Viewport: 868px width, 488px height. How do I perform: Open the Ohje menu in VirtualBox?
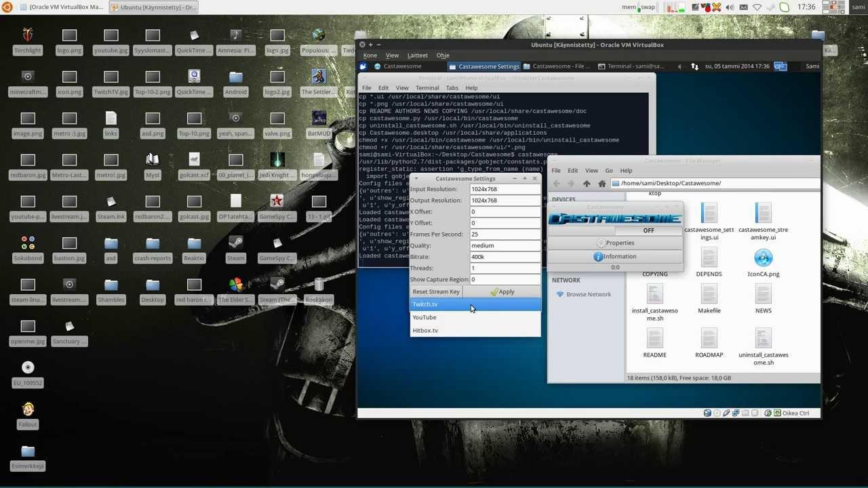pos(443,56)
